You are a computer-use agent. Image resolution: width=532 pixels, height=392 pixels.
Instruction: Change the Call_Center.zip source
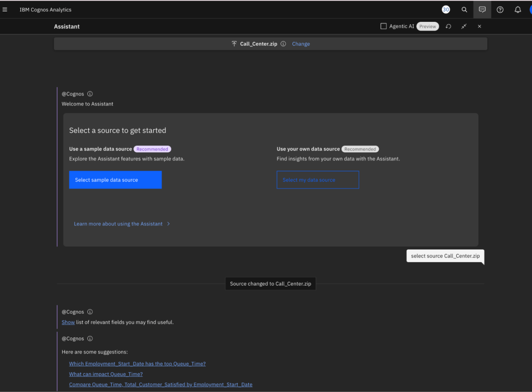301,44
